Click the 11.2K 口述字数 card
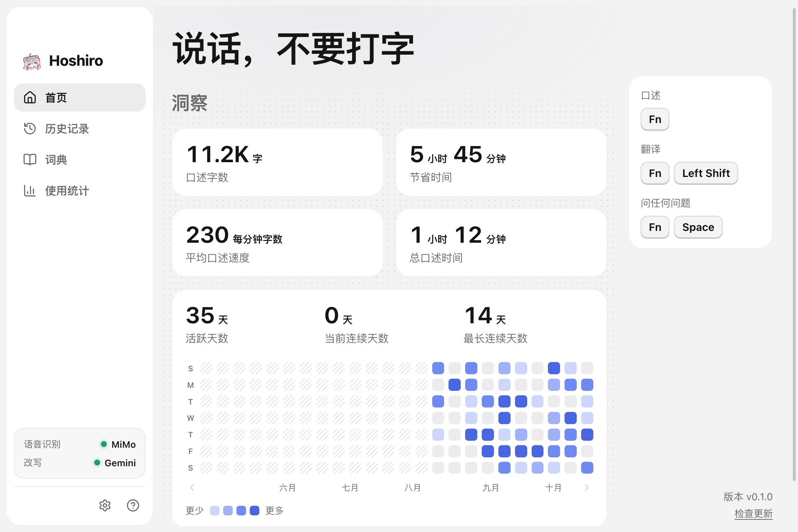Image resolution: width=798 pixels, height=532 pixels. click(277, 162)
